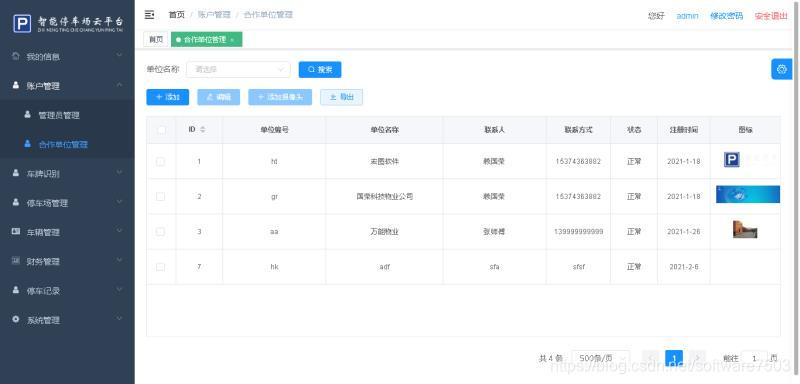Open the settings gear button

tap(781, 69)
